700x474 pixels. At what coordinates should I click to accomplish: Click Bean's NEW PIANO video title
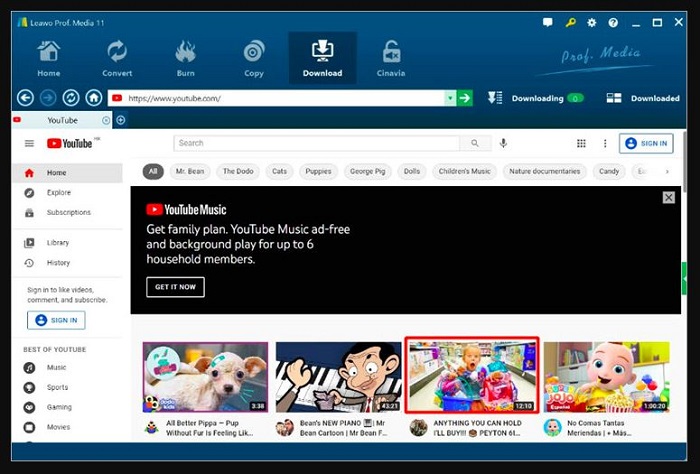[x=344, y=428]
